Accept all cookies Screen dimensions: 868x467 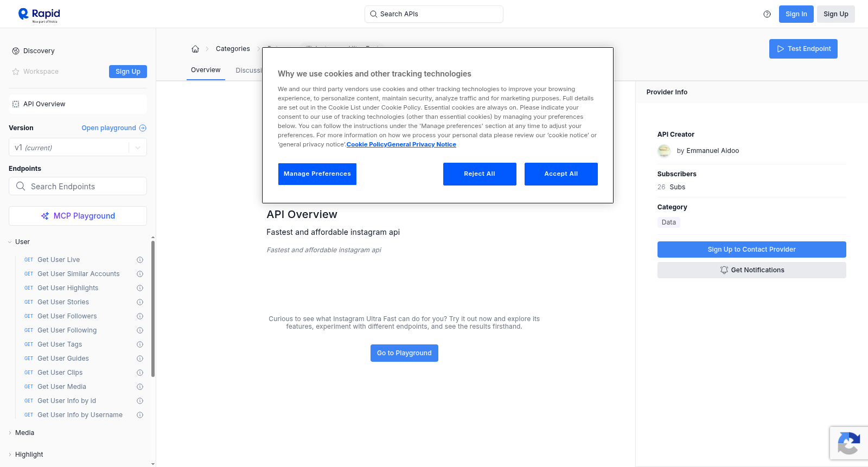coord(561,174)
